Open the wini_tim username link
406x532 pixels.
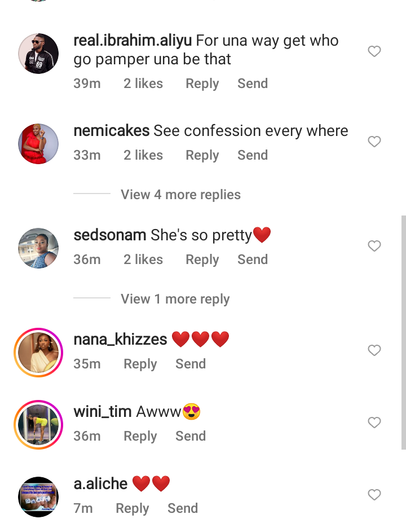[x=103, y=412]
